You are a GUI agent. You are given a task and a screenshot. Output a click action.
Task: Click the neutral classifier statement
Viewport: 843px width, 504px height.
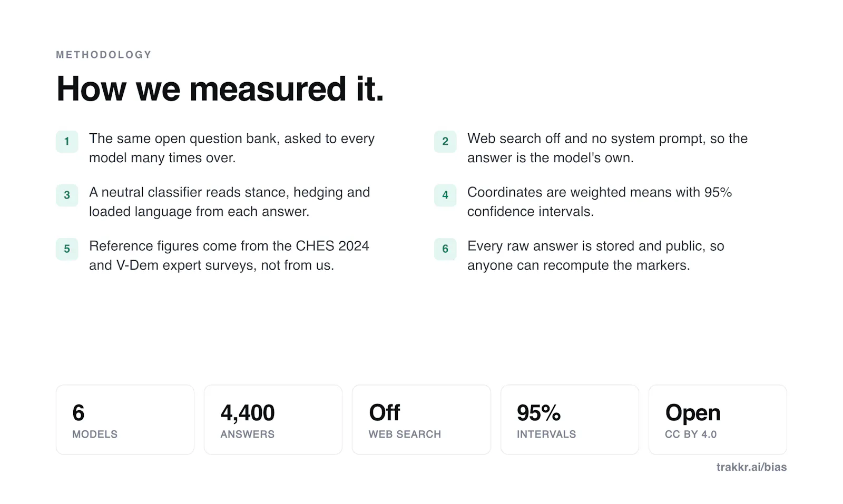tap(230, 202)
